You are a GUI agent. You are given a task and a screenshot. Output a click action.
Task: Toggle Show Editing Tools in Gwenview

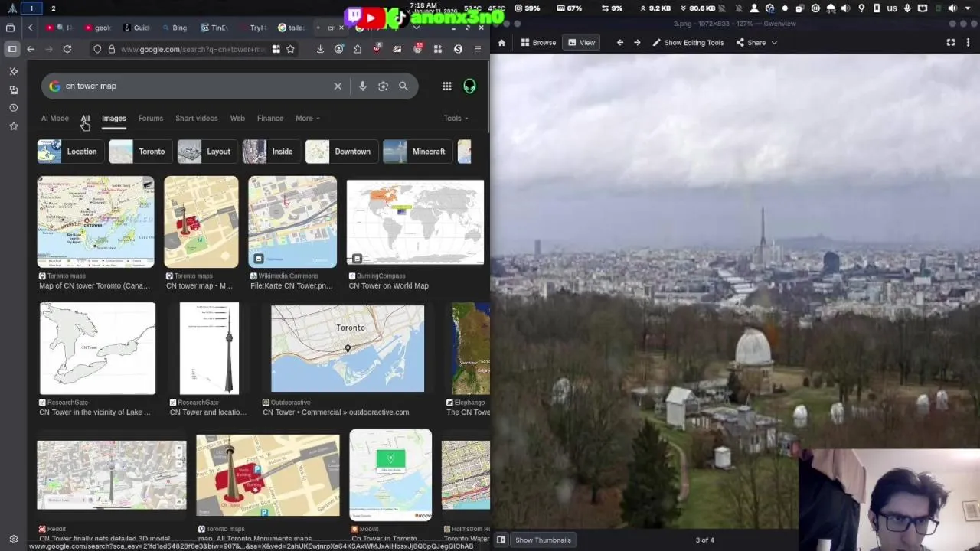(688, 43)
